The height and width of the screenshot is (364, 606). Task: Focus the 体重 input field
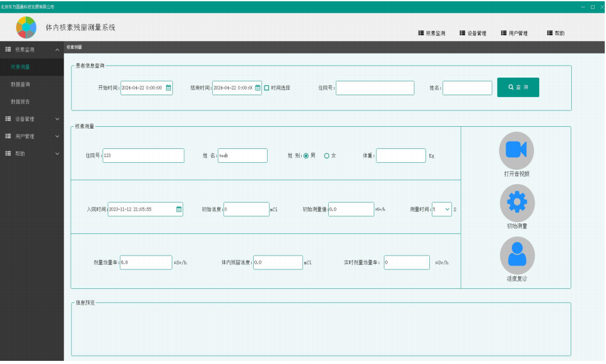coord(401,155)
